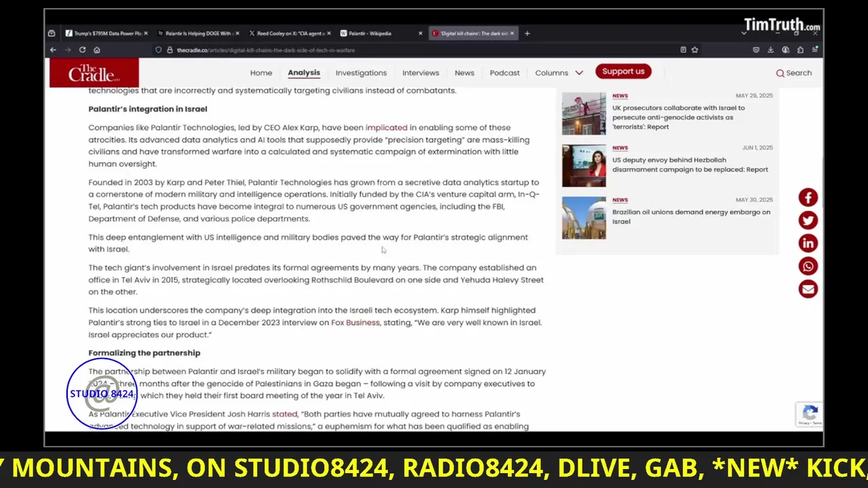Open the US deputy envoy article thumbnail

(584, 166)
